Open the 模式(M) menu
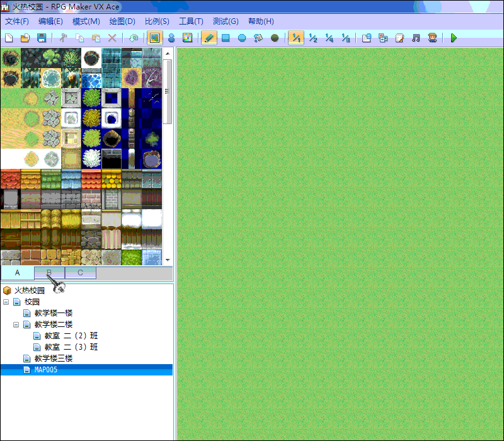Screen dimensions: 504x441 click(x=86, y=21)
